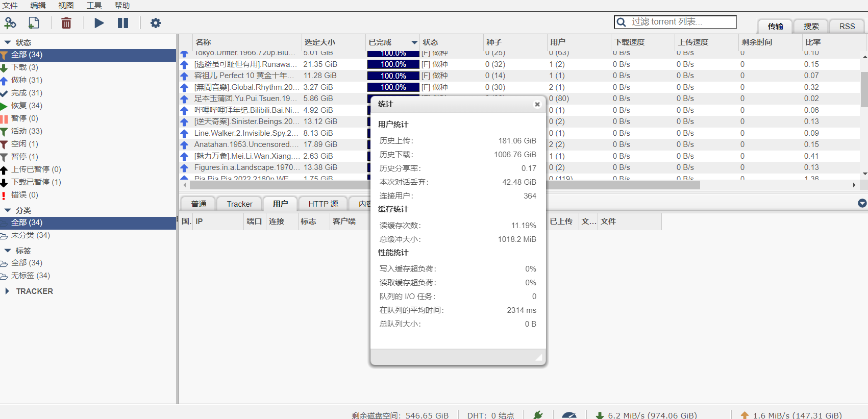Click the red trash delete icon

(x=66, y=23)
